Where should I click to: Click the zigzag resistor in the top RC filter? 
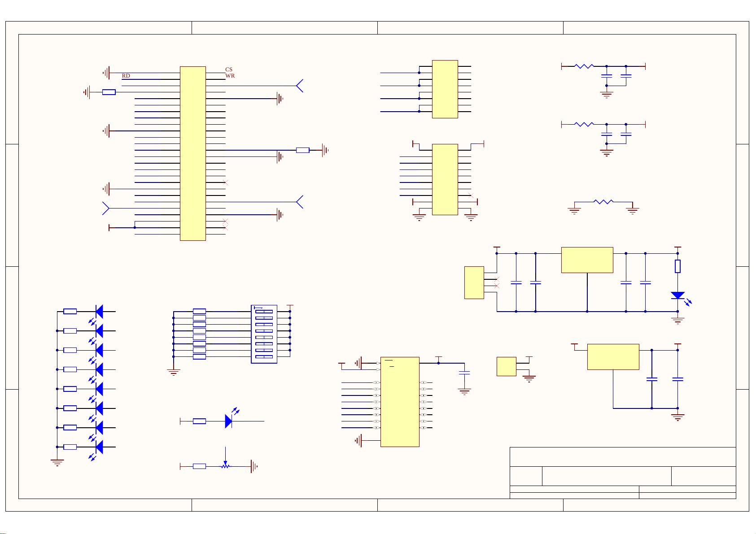coord(584,66)
